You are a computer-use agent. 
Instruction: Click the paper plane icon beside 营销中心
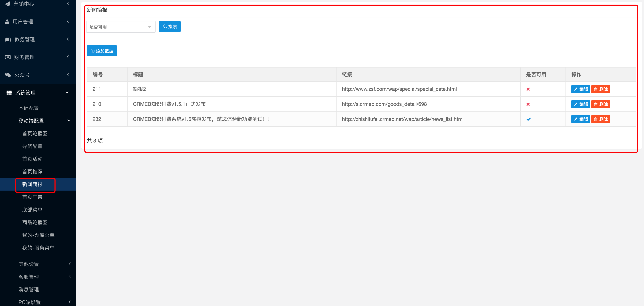coord(8,4)
